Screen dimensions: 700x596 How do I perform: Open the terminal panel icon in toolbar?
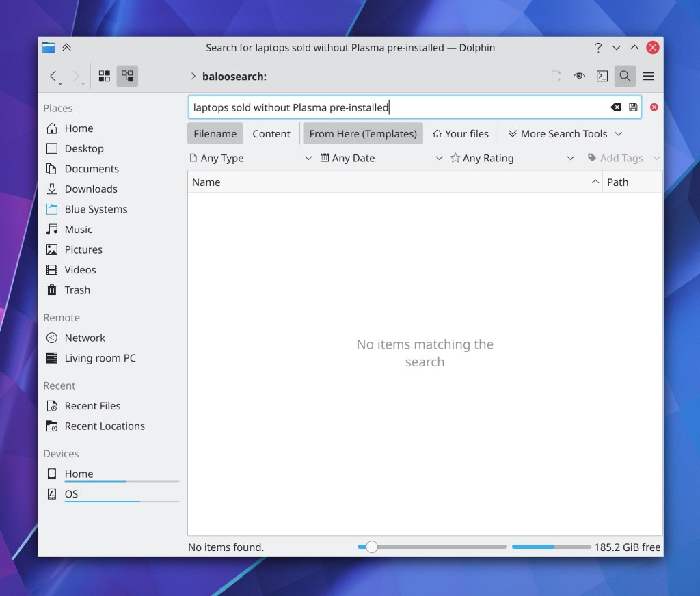pos(602,76)
